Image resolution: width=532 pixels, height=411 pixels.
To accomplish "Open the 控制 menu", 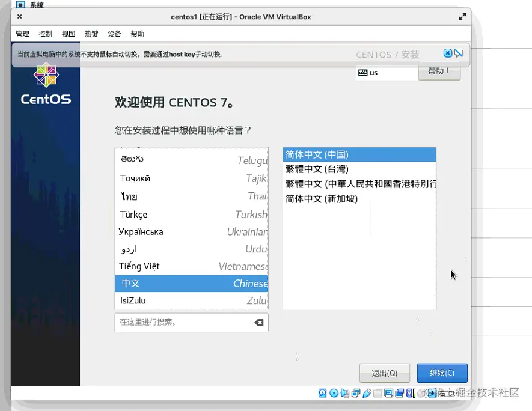I will click(46, 34).
